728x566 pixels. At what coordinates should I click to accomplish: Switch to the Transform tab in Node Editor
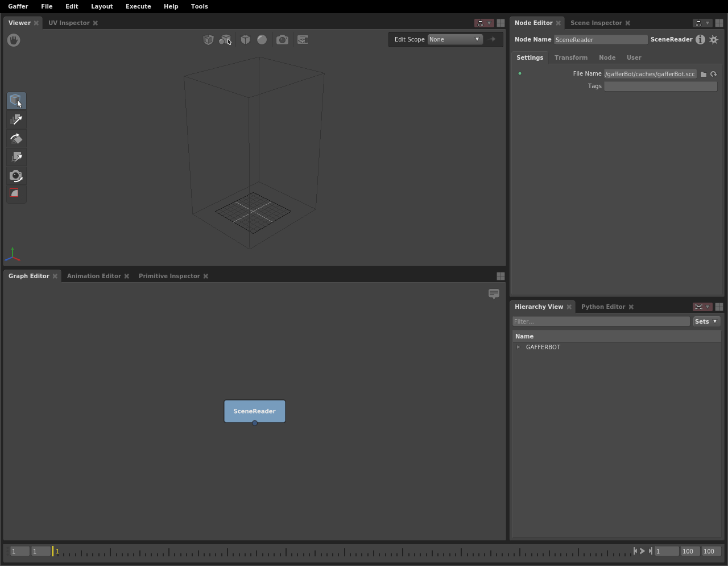click(570, 57)
